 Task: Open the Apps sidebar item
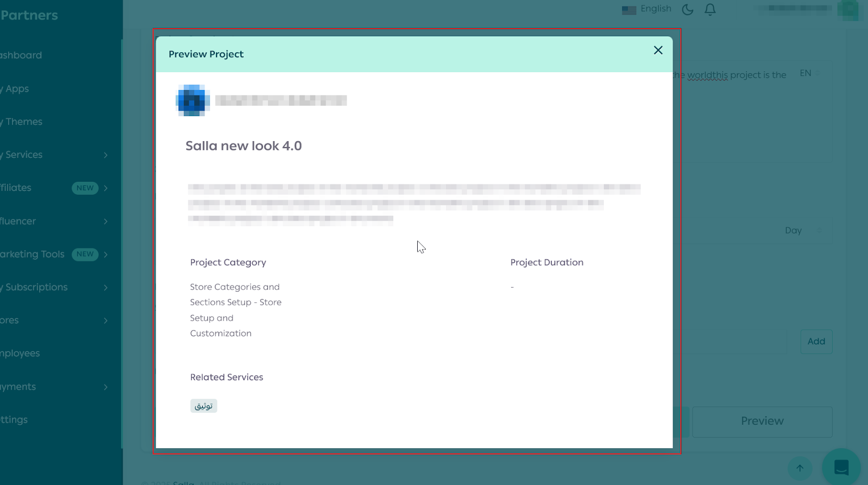17,89
